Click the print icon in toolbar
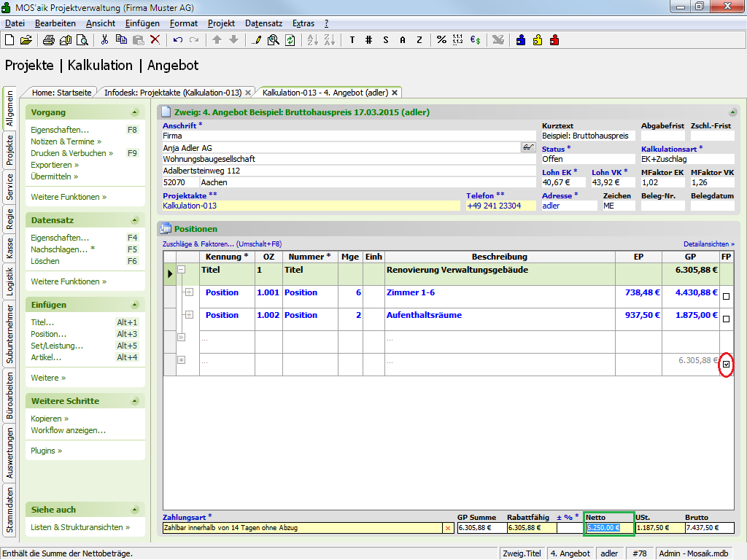 (49, 39)
